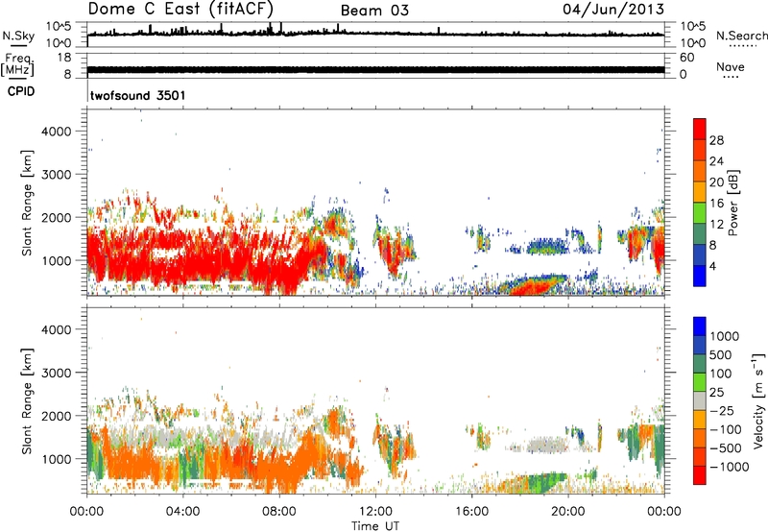Click the "Time UT" axis title
The width and height of the screenshot is (768, 532).
click(x=375, y=526)
